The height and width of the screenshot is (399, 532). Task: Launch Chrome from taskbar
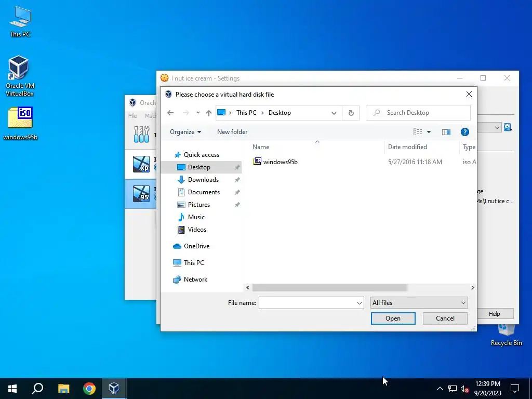click(x=89, y=389)
